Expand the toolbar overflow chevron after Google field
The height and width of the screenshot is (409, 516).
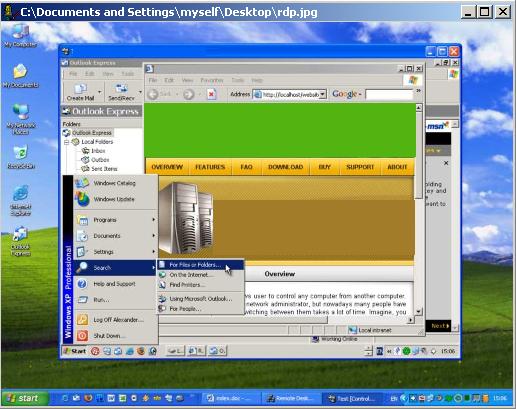(x=418, y=91)
